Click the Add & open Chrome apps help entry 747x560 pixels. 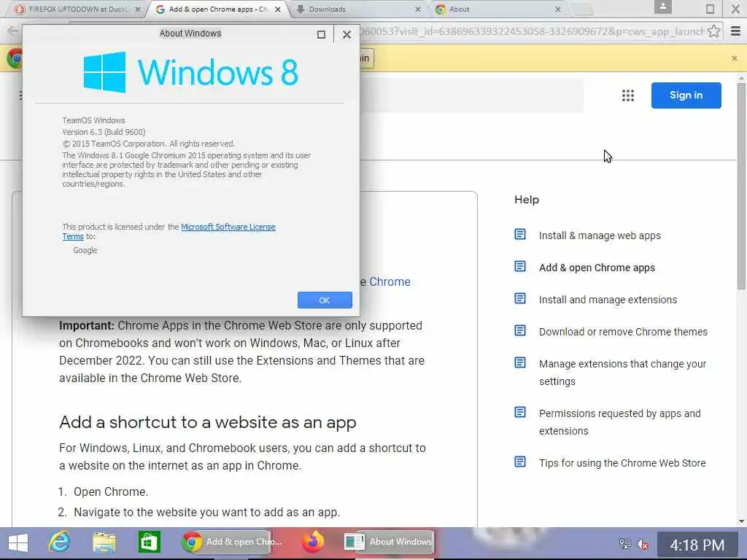597,268
